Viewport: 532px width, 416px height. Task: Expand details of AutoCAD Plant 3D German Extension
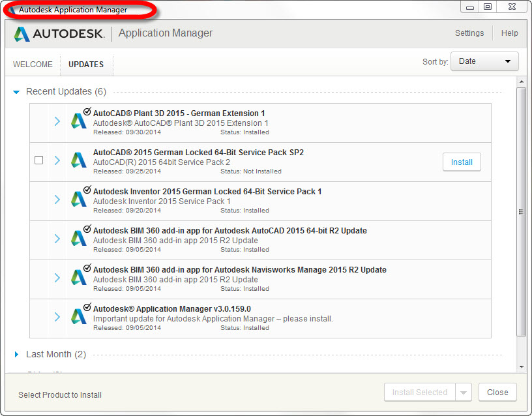pos(57,121)
